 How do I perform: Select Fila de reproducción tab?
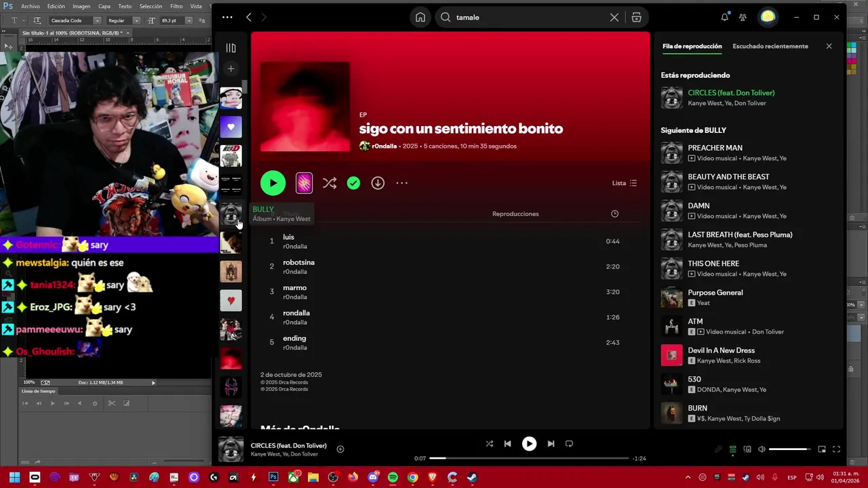[692, 46]
